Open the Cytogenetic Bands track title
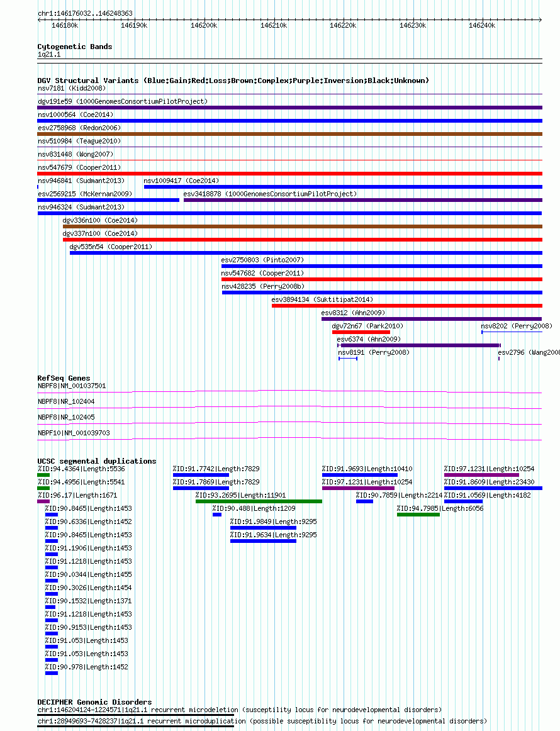Image resolution: width=560 pixels, height=731 pixels. [x=75, y=47]
